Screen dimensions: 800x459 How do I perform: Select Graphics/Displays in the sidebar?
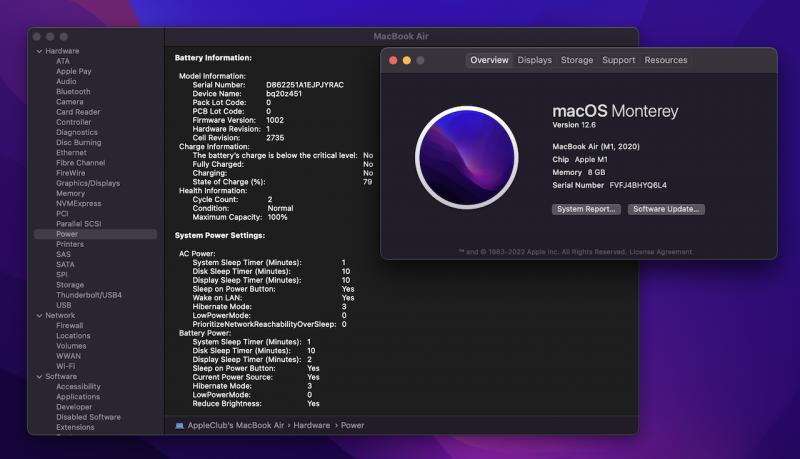click(87, 183)
